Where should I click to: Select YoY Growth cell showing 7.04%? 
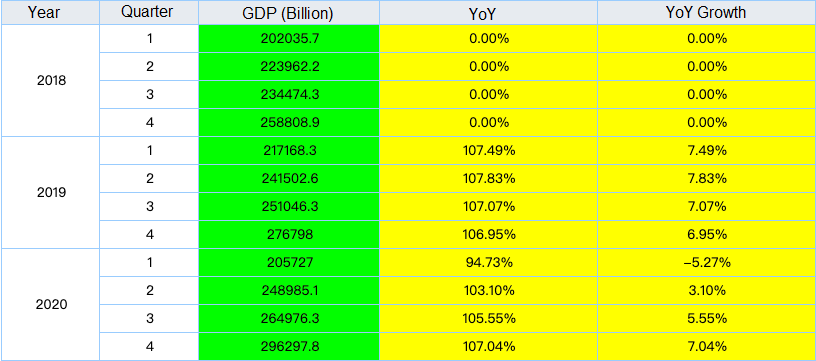point(706,346)
